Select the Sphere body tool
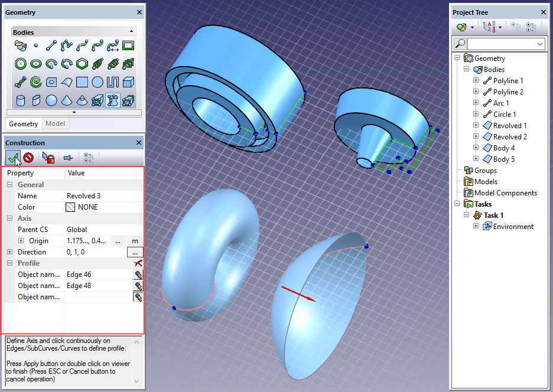This screenshot has height=392, width=553. pos(51,100)
